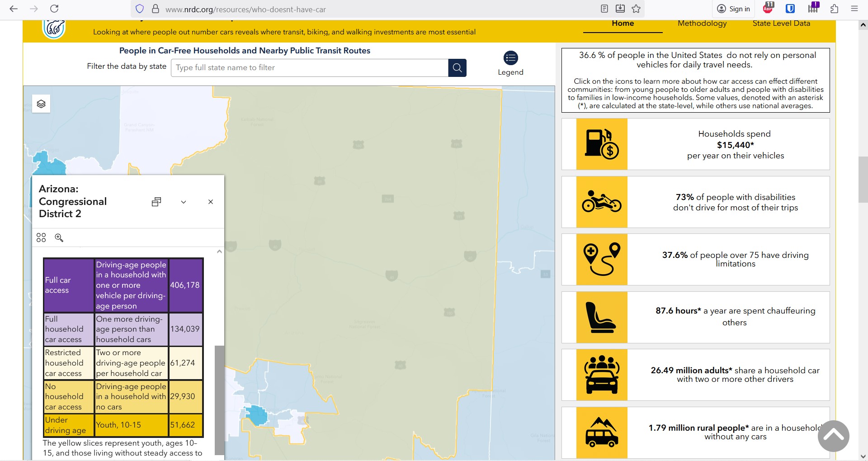This screenshot has height=461, width=868.
Task: Click the child car seat icon
Action: 602,317
